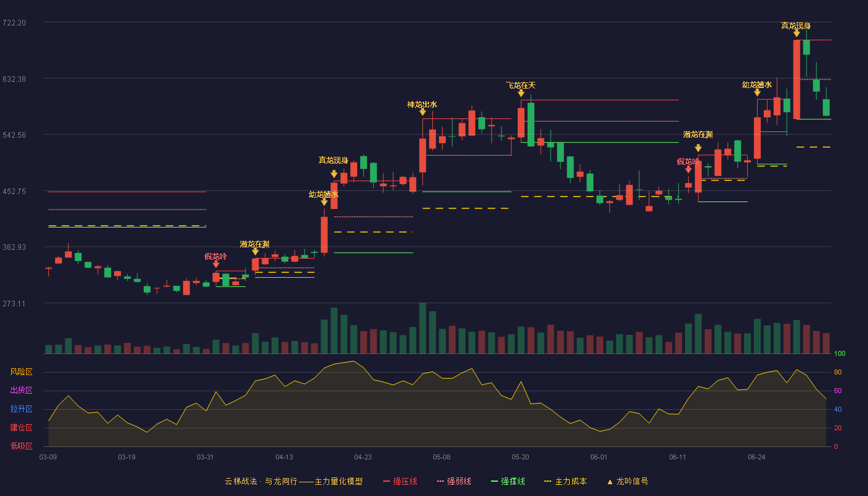The height and width of the screenshot is (496, 868).
Task: Select the 出货区 zone label
Action: pyautogui.click(x=21, y=391)
